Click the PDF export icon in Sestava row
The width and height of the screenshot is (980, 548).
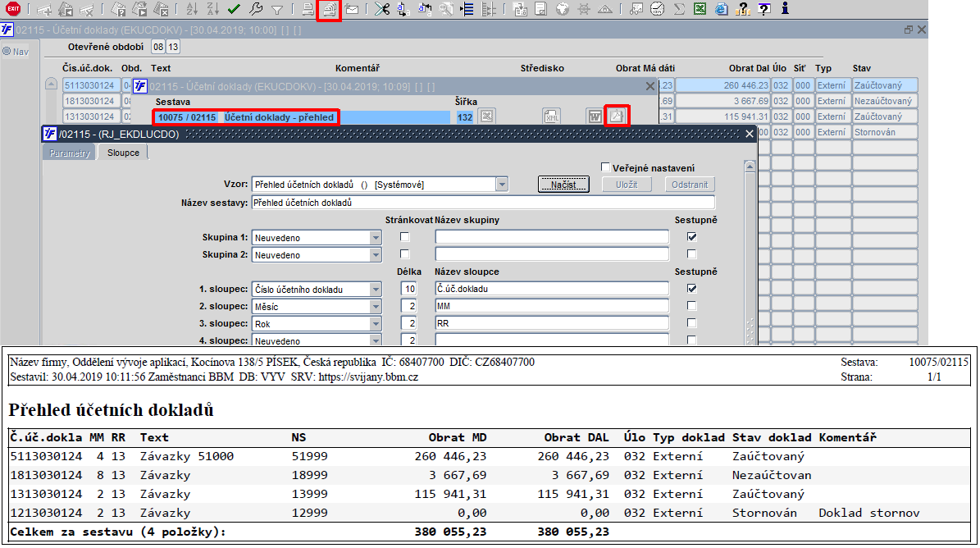point(616,116)
